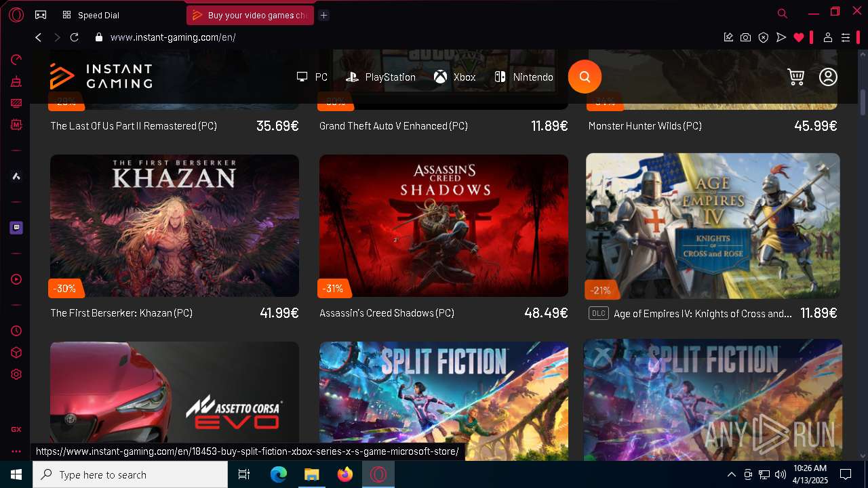Open the Instant Gaming account icon
This screenshot has width=868, height=488.
828,77
